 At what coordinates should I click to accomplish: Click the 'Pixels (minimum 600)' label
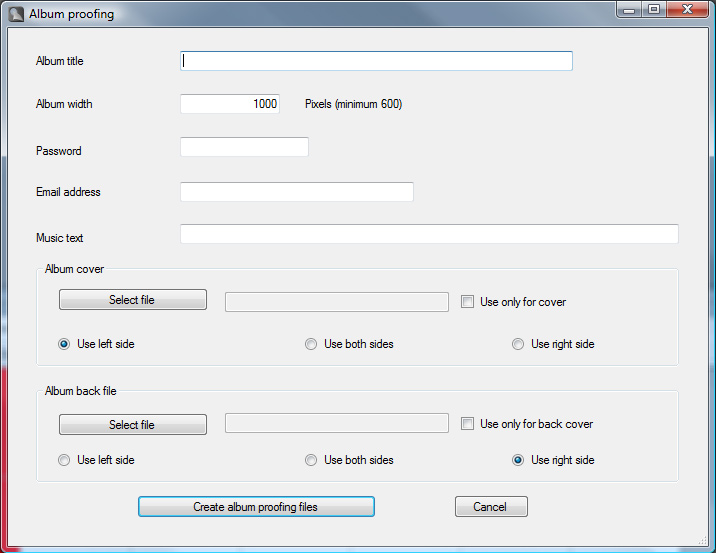coord(353,104)
